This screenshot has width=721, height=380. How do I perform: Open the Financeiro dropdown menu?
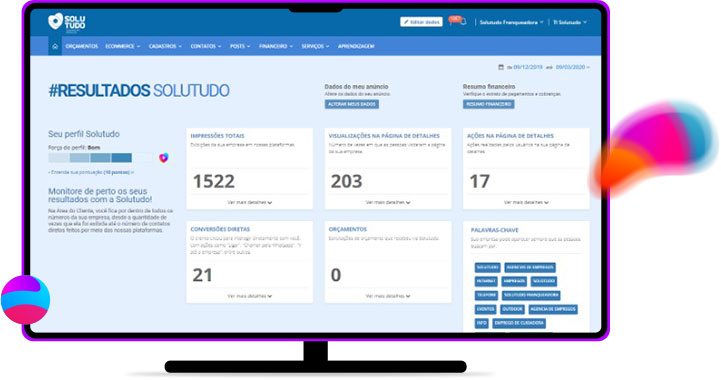pyautogui.click(x=275, y=46)
